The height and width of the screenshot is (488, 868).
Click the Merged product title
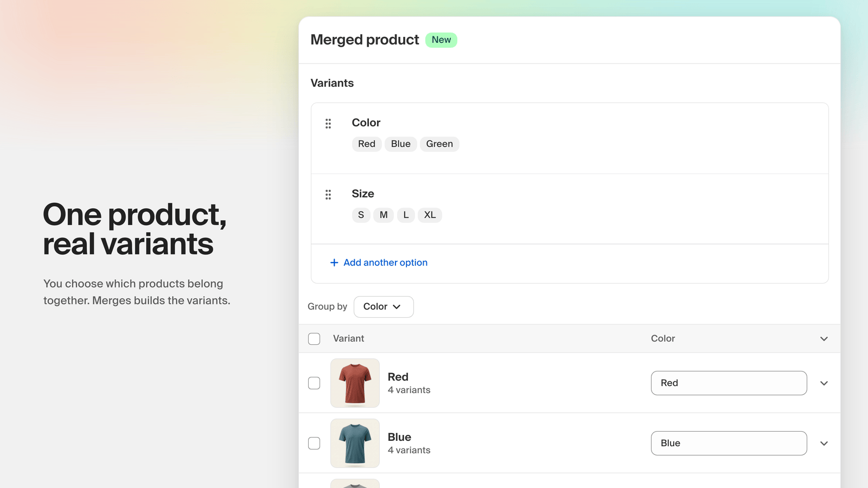tap(365, 40)
